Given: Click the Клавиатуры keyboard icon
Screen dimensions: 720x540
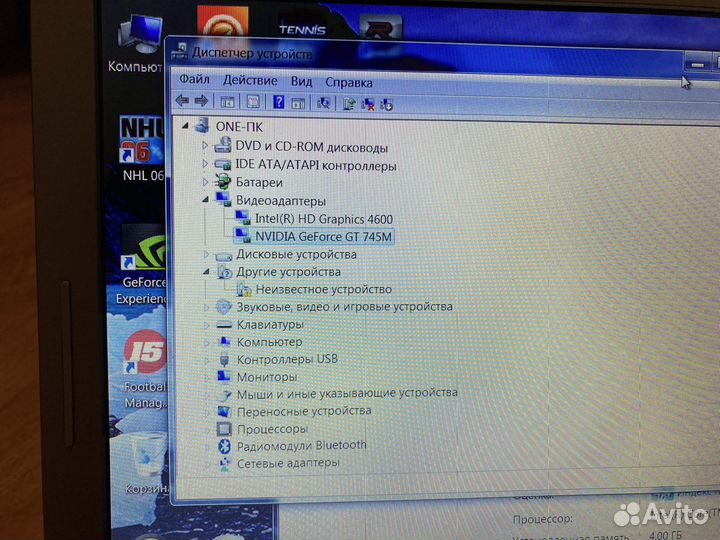Looking at the screenshot, I should [224, 325].
